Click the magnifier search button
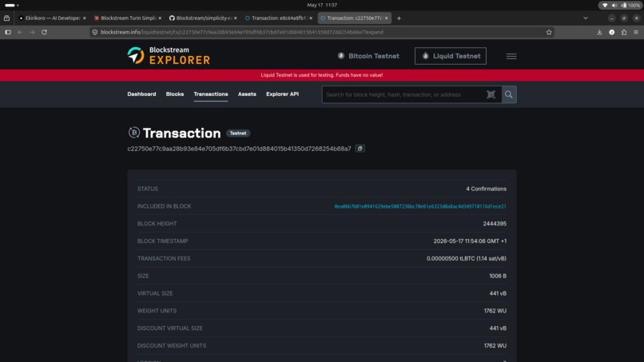This screenshot has width=644, height=362. click(x=508, y=94)
